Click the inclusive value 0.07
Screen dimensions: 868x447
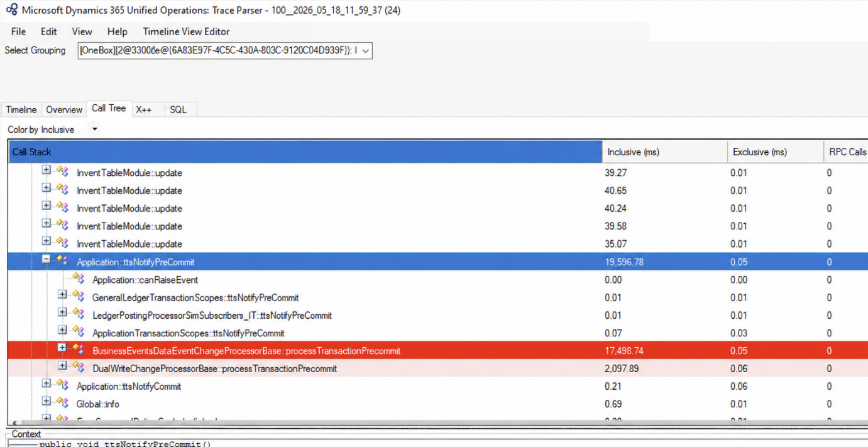(613, 333)
